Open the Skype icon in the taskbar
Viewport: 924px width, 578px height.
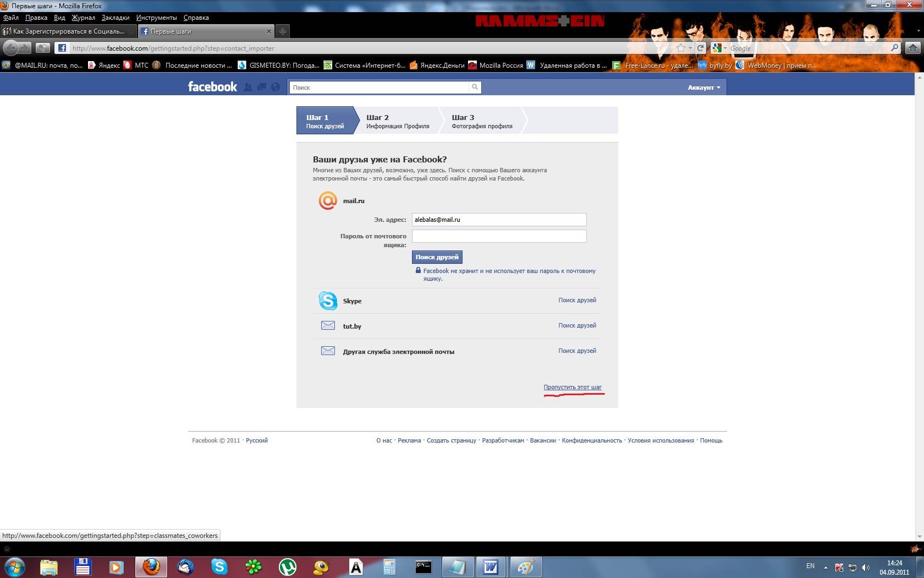[x=219, y=567]
